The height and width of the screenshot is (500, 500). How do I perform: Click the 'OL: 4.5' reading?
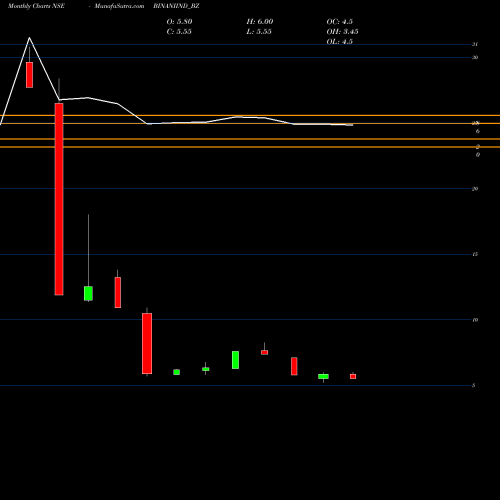(339, 42)
